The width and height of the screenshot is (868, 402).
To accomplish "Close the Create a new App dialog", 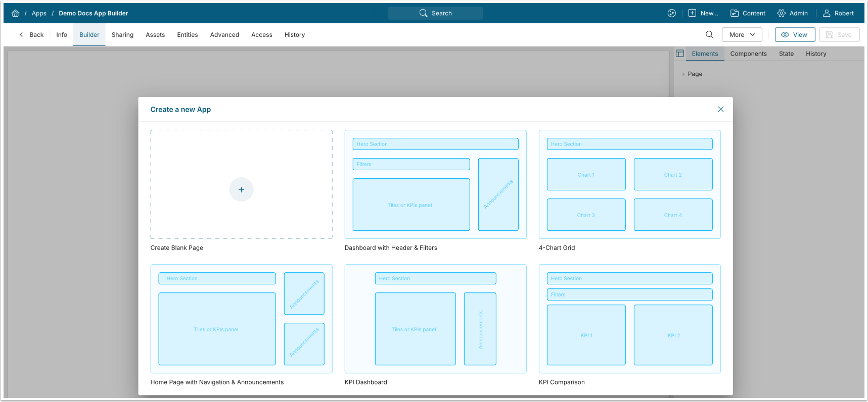I will tap(720, 109).
